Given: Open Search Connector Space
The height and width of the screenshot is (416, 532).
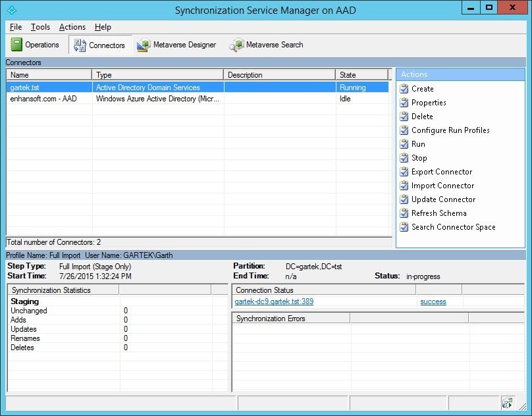Looking at the screenshot, I should pos(453,227).
